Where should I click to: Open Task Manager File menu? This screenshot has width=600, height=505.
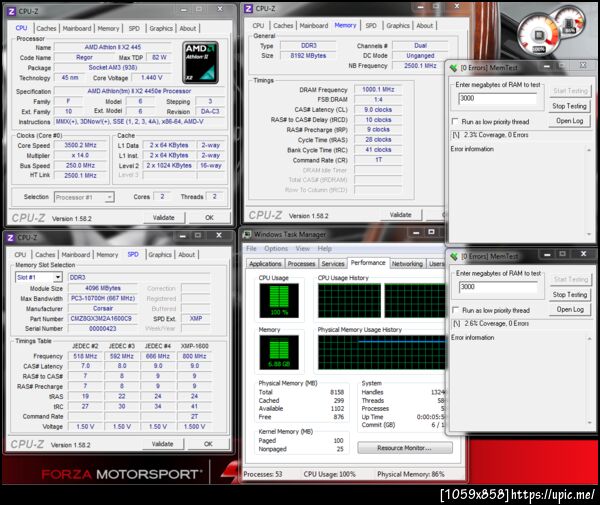[x=251, y=248]
